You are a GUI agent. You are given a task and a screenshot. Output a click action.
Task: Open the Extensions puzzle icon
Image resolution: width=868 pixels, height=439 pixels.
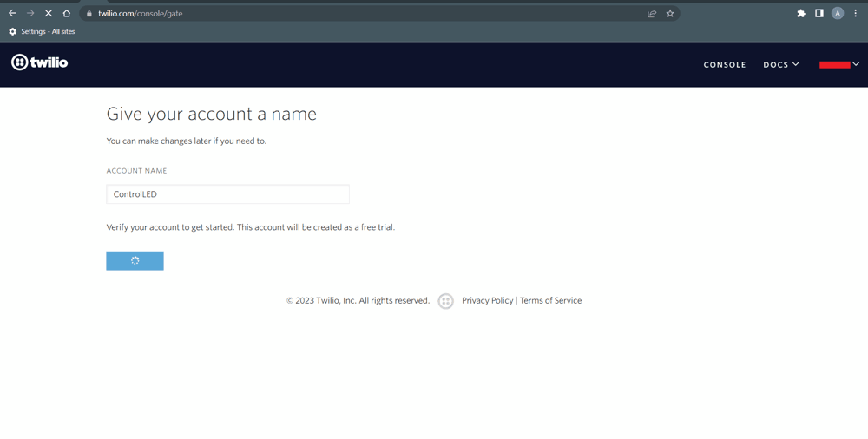tap(801, 14)
